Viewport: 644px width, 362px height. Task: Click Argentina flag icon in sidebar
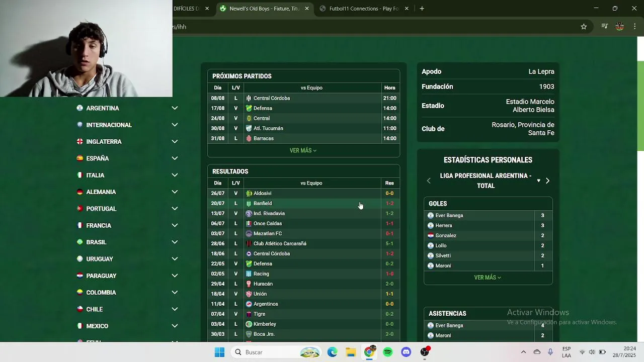pyautogui.click(x=79, y=108)
